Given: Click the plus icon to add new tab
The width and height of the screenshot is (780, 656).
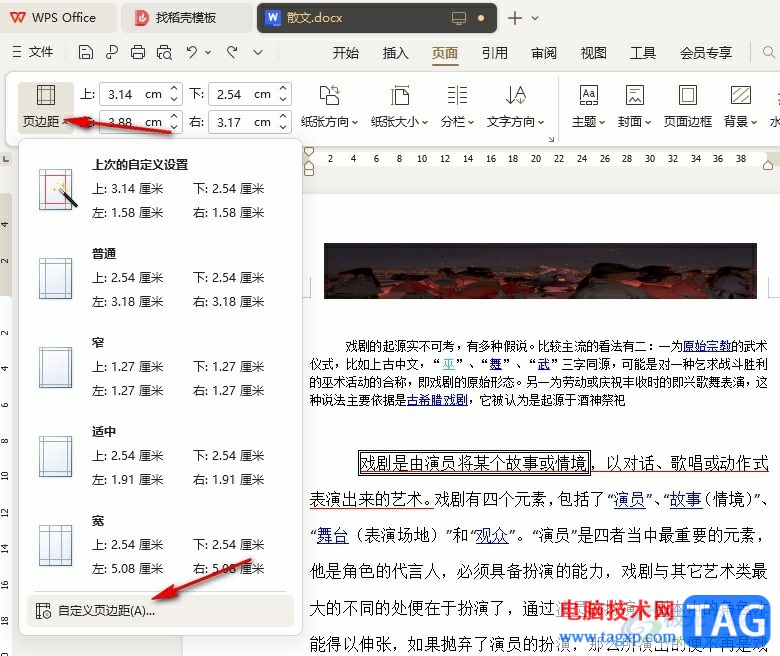Looking at the screenshot, I should click(514, 18).
